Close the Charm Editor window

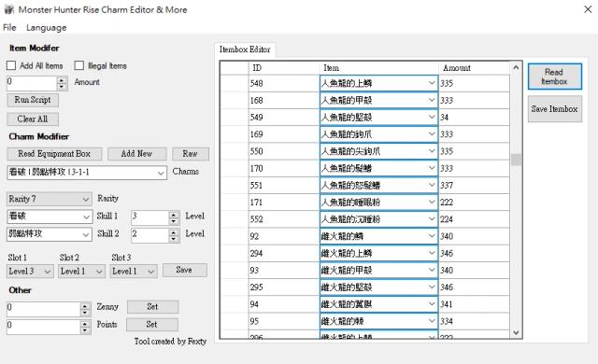[x=588, y=9]
